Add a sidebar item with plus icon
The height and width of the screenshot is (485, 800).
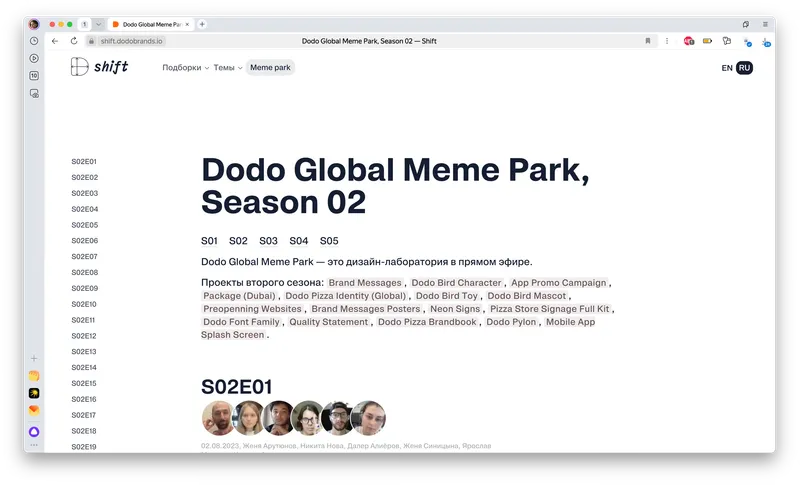[x=34, y=358]
